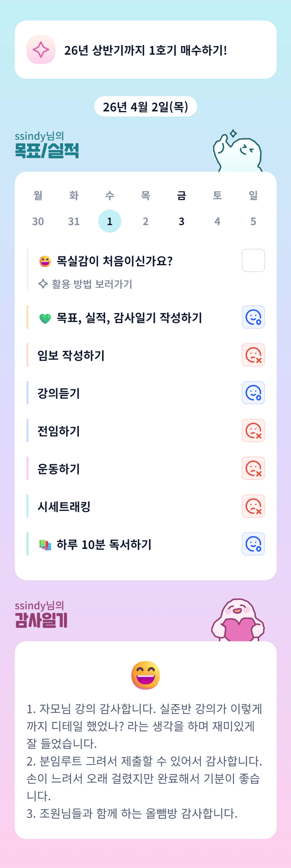Click the waving ghost mascot above the calendar
Viewport: 291px width, 868px height.
(x=238, y=151)
